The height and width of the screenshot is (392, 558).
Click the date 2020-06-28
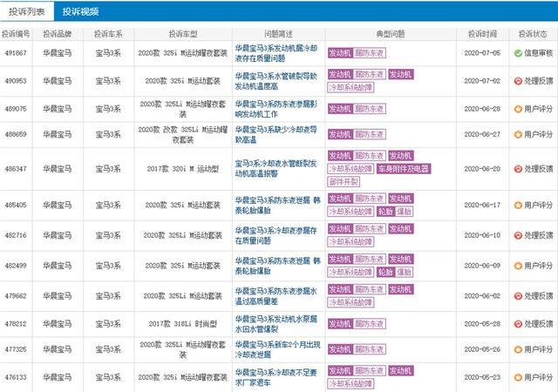(x=482, y=109)
